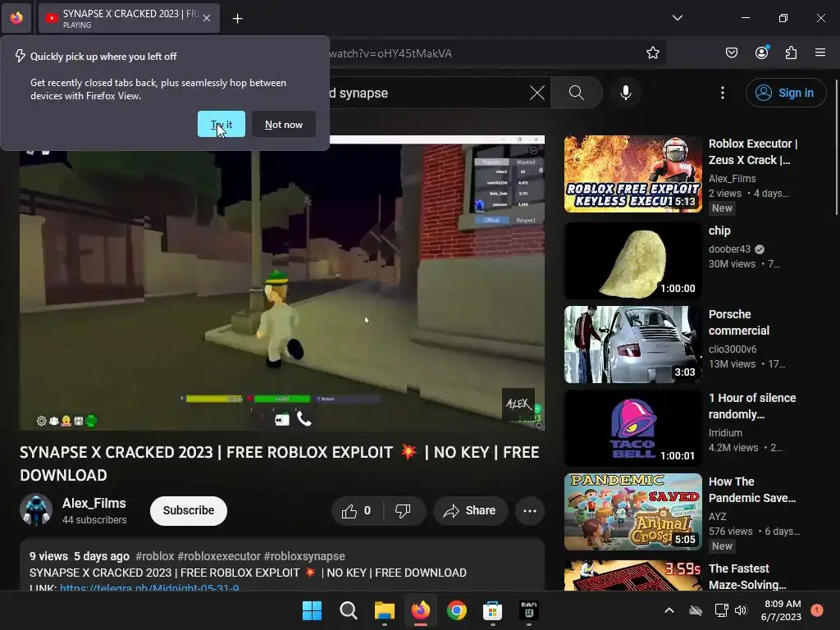Sign in to YouTube
Viewport: 840px width, 630px height.
(x=785, y=93)
